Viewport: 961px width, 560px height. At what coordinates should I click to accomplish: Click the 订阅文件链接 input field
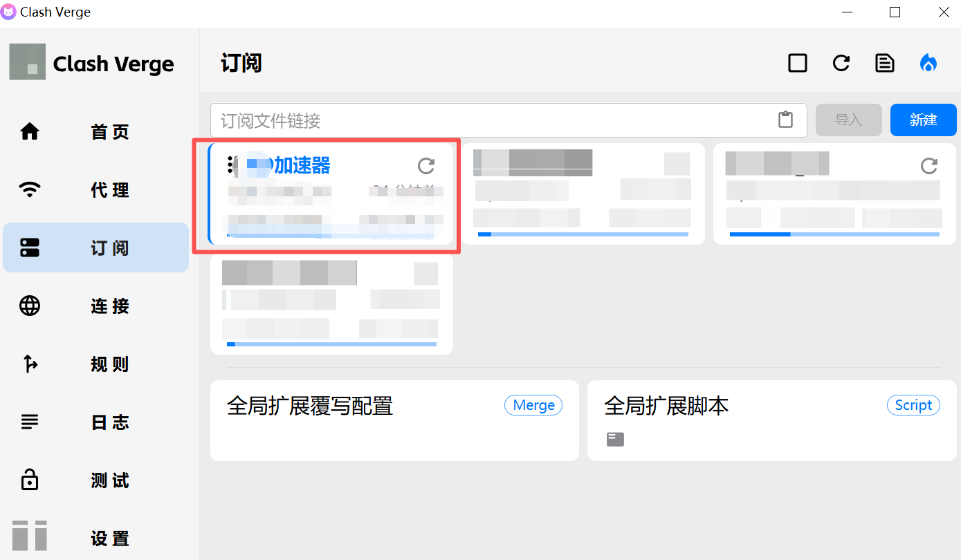point(491,121)
